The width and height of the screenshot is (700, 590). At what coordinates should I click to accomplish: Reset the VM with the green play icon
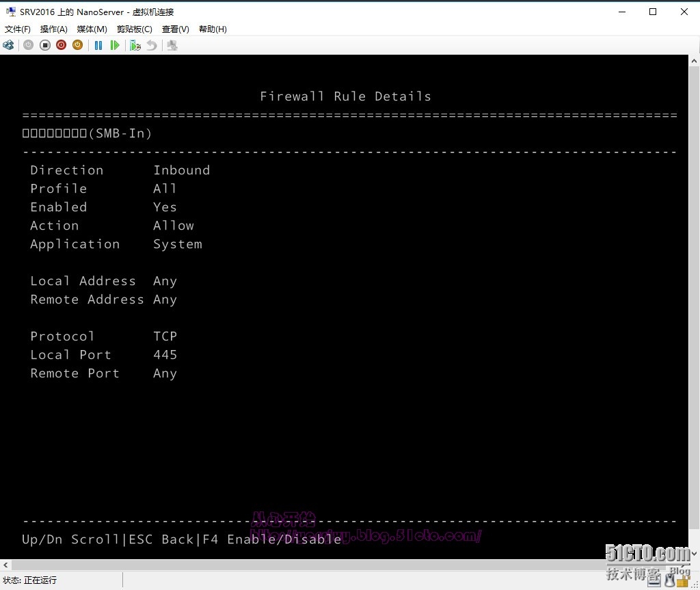[115, 45]
